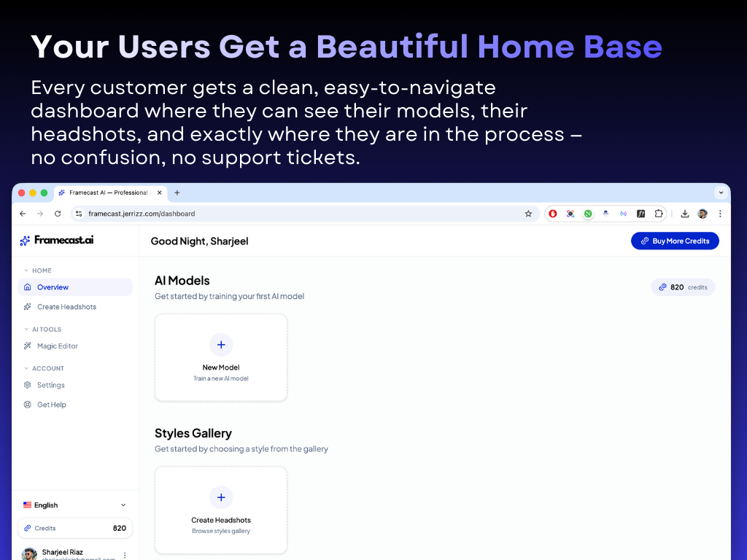
Task: Bookmark the page with the star icon
Action: click(528, 214)
